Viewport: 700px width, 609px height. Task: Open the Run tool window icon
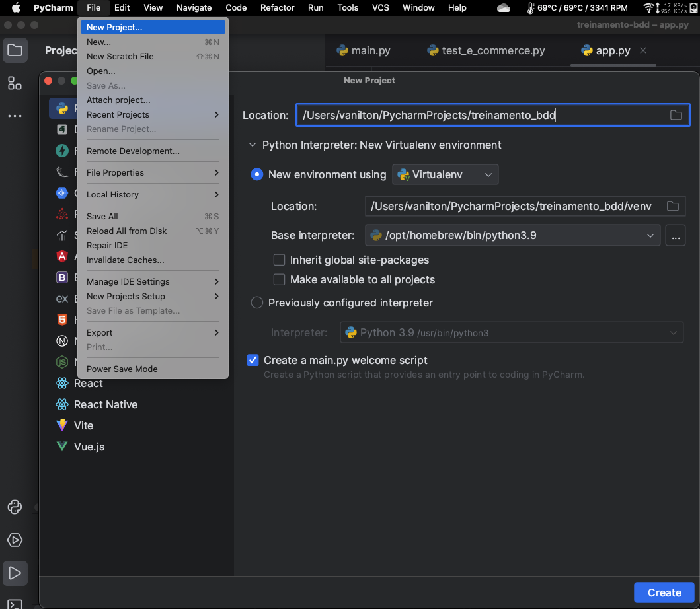[15, 573]
